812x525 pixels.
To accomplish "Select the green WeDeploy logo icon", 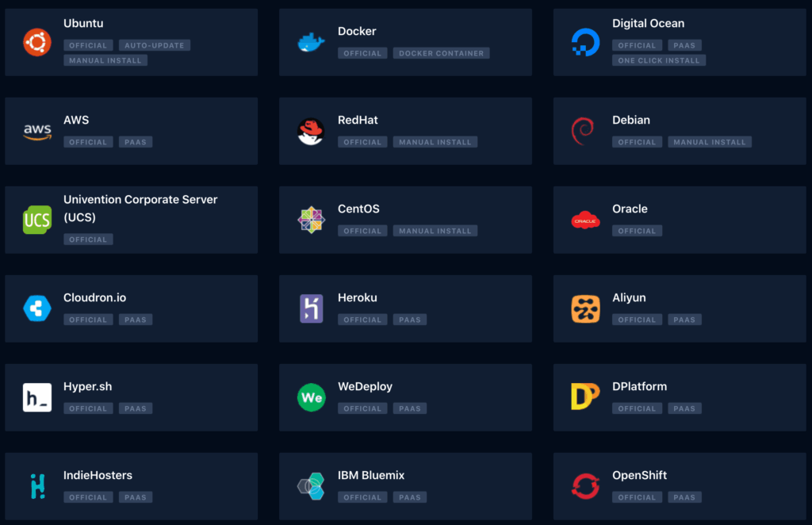I will click(x=311, y=397).
